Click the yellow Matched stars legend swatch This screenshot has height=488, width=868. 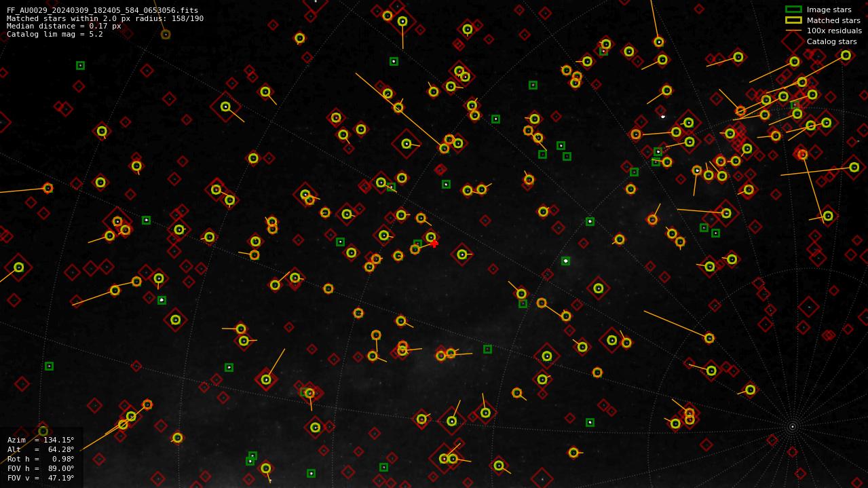click(793, 20)
